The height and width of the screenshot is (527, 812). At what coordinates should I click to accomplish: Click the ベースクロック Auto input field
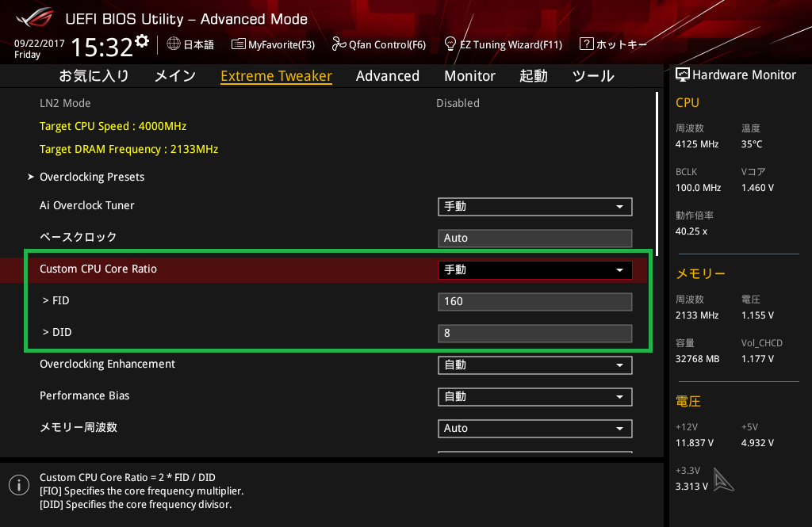pyautogui.click(x=534, y=238)
